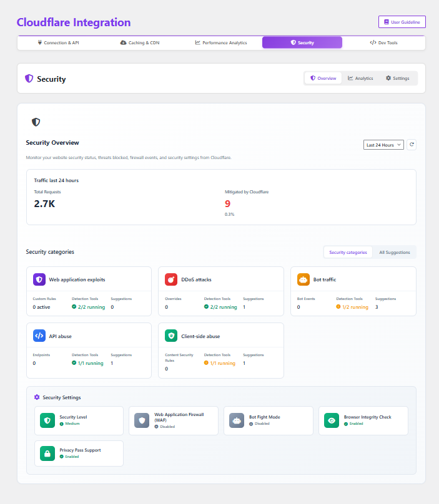Click the gray Web Application Firewall icon
Screen dimensions: 439x504
[x=142, y=420]
